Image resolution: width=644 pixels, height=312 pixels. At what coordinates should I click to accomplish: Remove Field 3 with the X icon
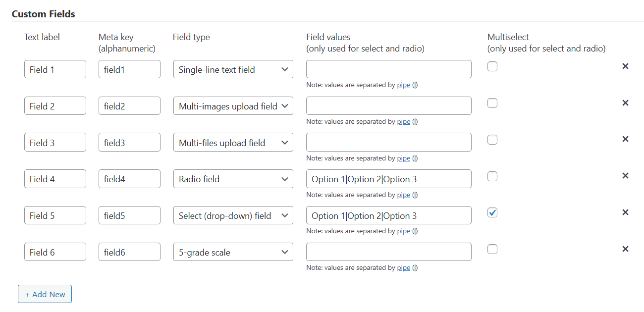[x=625, y=139]
